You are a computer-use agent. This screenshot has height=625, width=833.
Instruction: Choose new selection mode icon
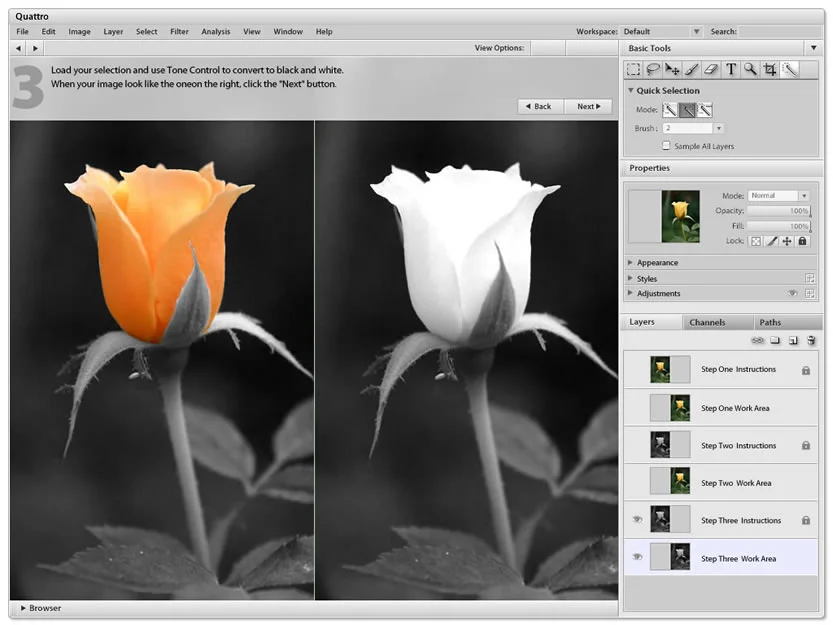tap(670, 110)
